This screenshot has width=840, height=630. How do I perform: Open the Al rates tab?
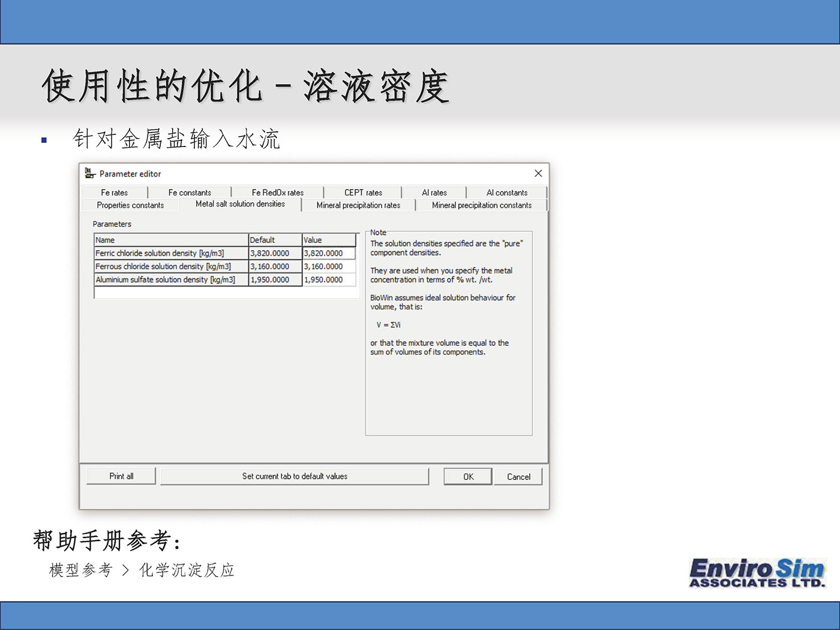434,193
